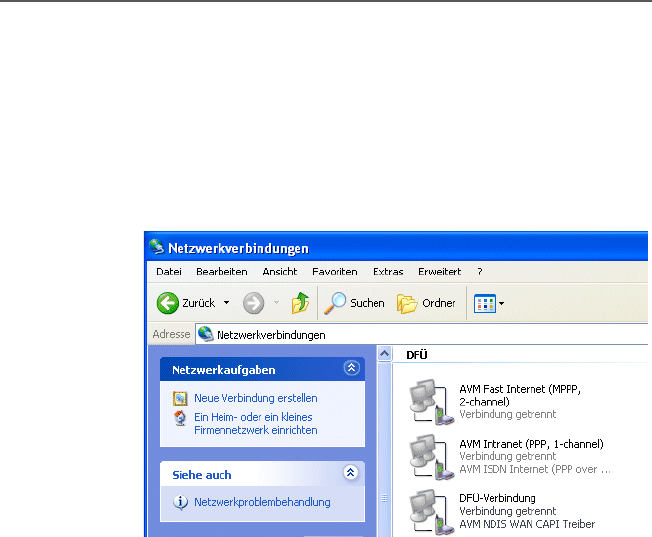
Task: Open the view mode dropdown arrow
Action: click(x=501, y=303)
